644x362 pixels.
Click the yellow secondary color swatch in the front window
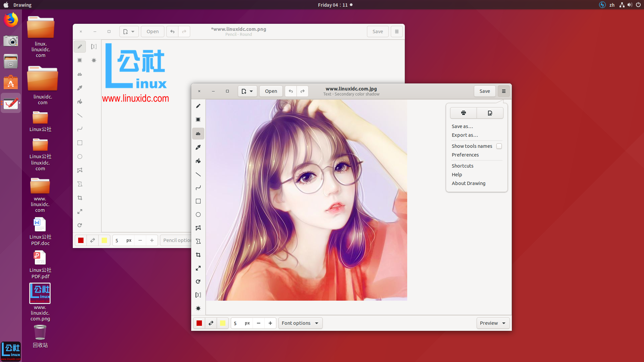click(x=223, y=323)
